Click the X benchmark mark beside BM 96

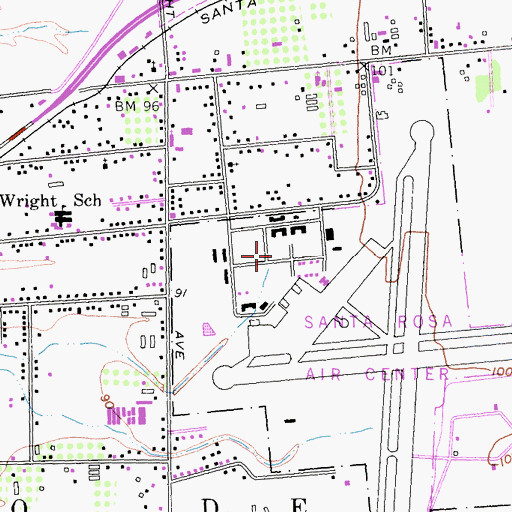point(153,89)
